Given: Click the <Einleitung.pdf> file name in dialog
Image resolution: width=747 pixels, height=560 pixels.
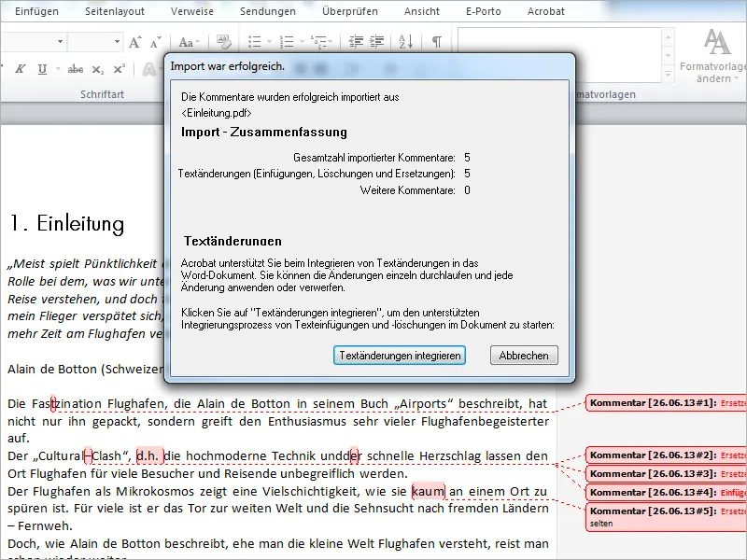Looking at the screenshot, I should [x=217, y=113].
